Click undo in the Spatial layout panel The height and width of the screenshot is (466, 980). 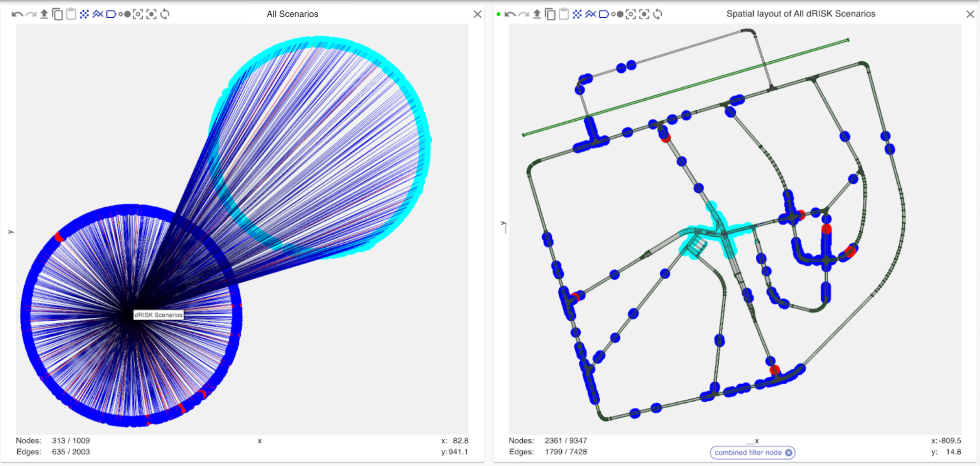510,14
